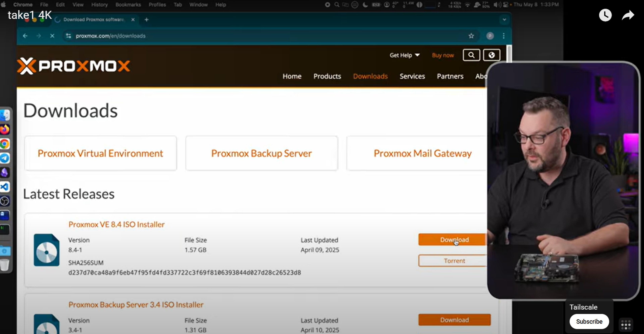
Task: Click the stop loading X button
Action: pos(52,36)
